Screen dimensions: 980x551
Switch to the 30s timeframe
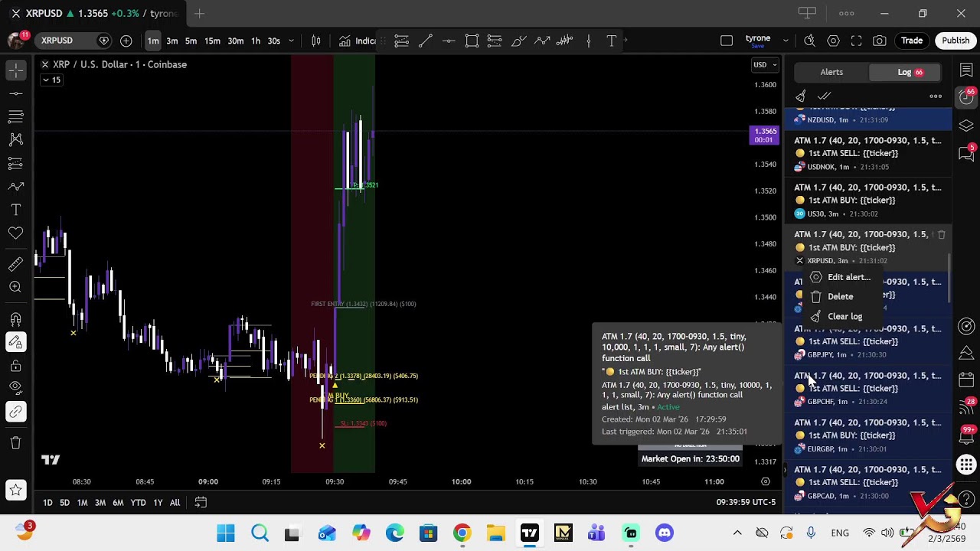point(274,41)
